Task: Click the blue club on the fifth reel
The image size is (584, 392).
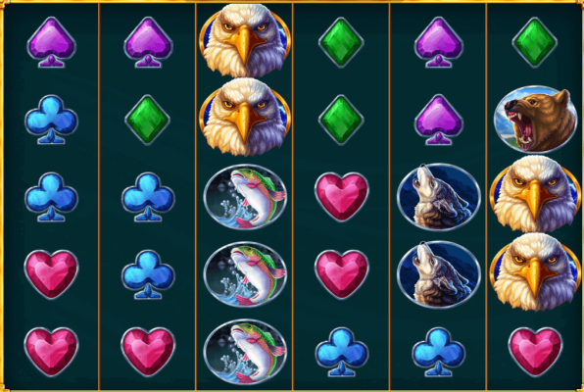Action: pyautogui.click(x=438, y=352)
